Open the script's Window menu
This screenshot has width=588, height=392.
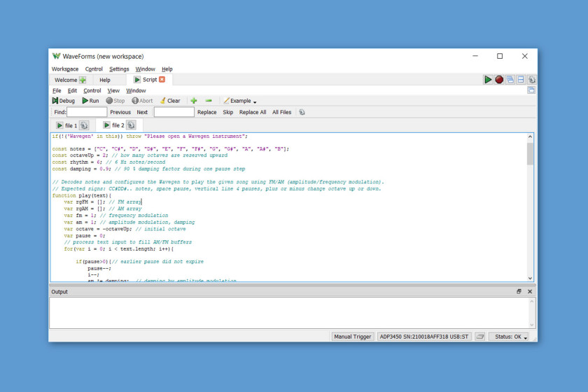tap(136, 91)
